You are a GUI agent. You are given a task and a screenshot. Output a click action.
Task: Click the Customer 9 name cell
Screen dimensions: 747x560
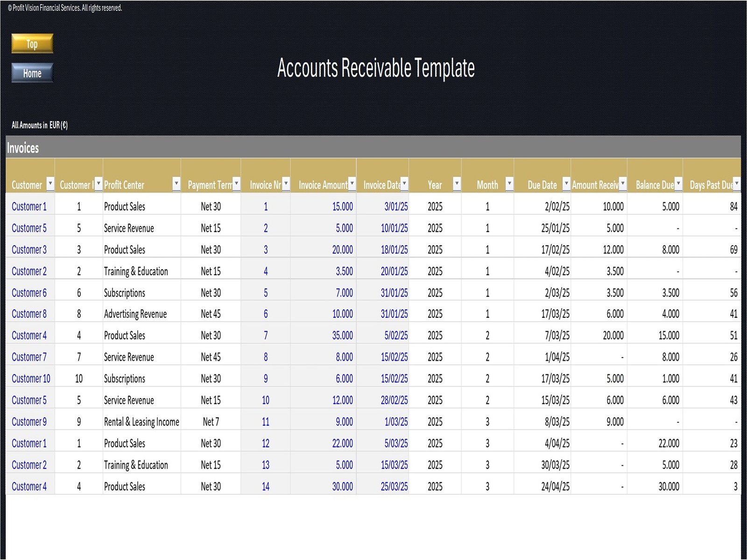tap(29, 422)
